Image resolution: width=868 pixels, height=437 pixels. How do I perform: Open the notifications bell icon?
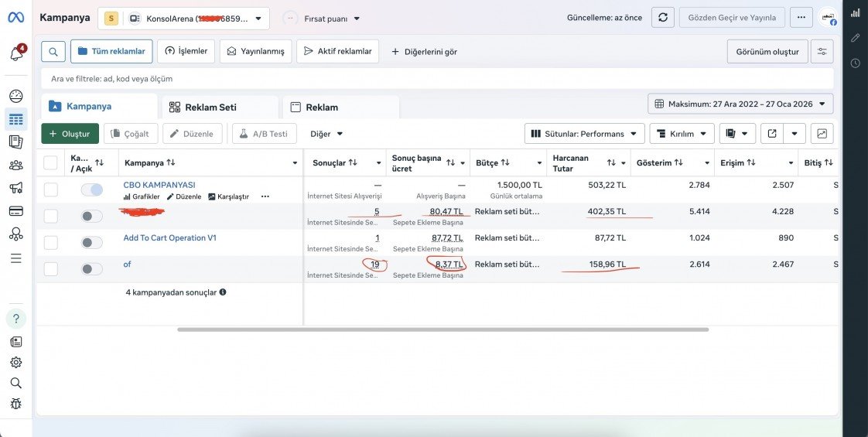tap(16, 53)
